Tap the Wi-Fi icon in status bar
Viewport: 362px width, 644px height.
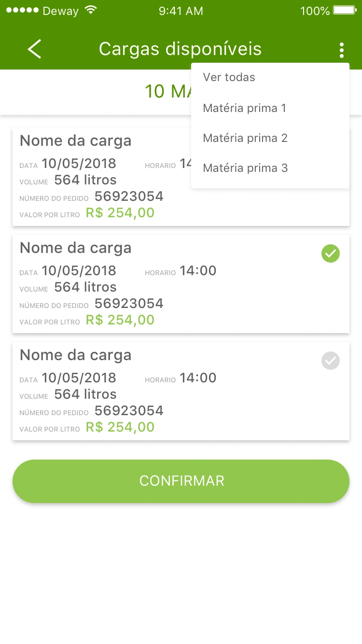click(90, 10)
